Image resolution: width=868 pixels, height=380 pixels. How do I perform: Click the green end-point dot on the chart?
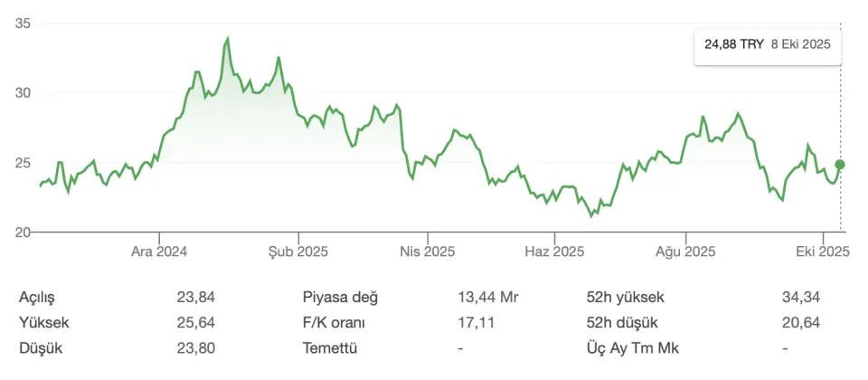[x=840, y=165]
